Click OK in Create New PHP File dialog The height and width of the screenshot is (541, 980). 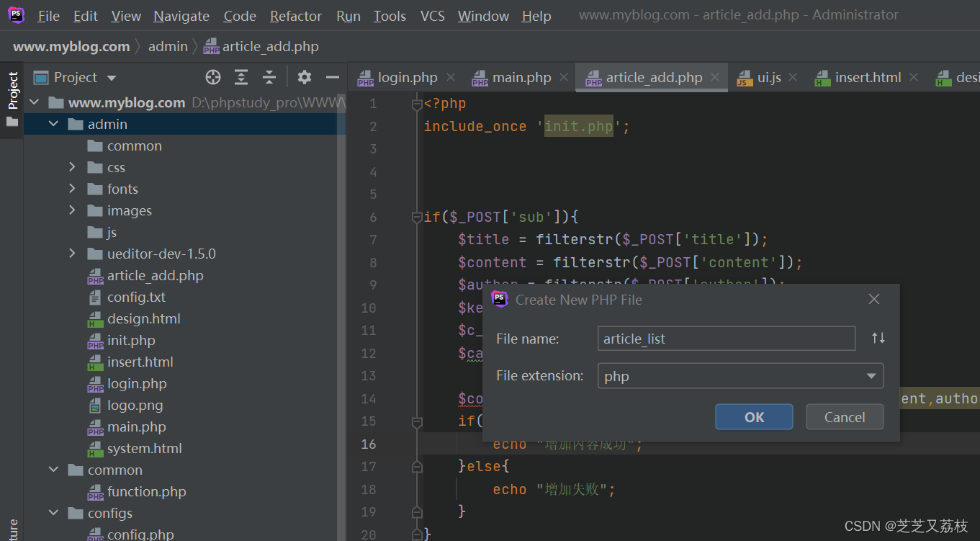[754, 417]
